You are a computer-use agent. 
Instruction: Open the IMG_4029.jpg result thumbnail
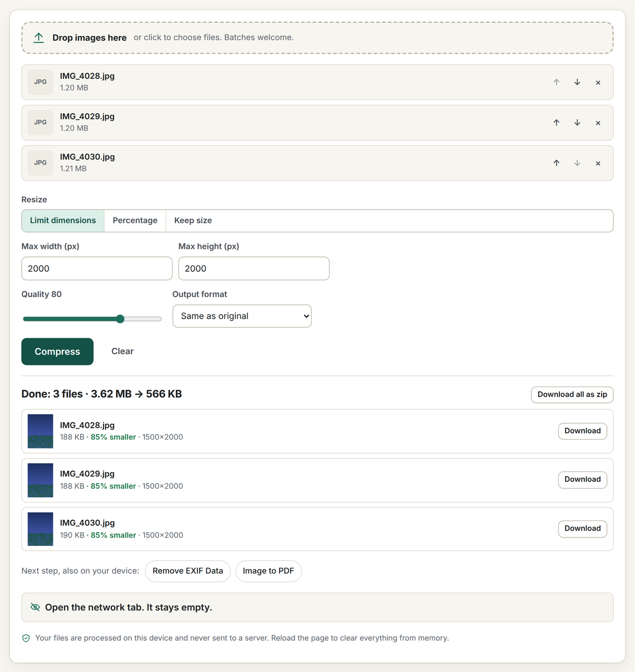pyautogui.click(x=40, y=480)
